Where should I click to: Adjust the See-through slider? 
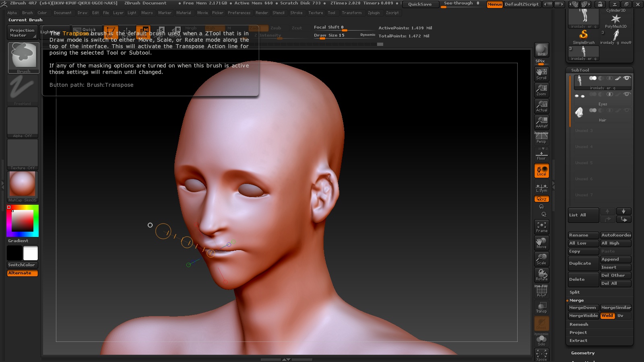pos(462,4)
